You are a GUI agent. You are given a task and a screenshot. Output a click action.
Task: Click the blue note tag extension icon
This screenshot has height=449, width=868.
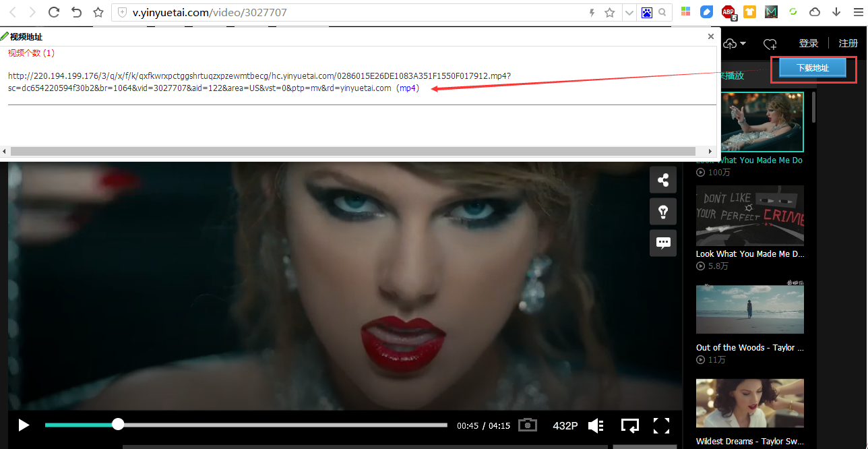(706, 11)
